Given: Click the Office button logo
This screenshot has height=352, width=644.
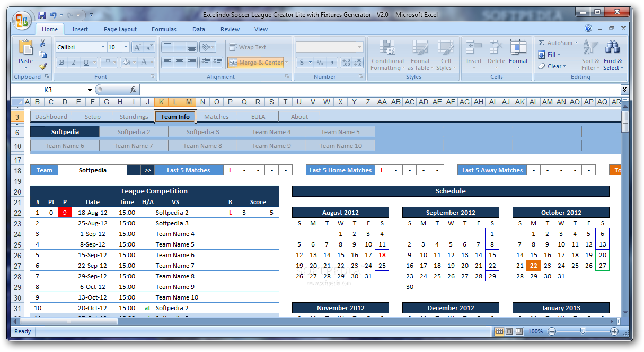Looking at the screenshot, I should coord(22,20).
